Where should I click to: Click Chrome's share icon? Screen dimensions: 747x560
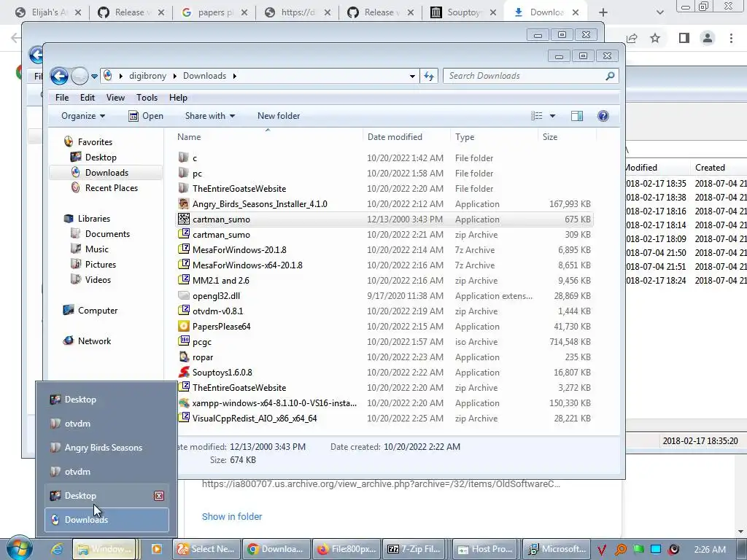tap(632, 38)
